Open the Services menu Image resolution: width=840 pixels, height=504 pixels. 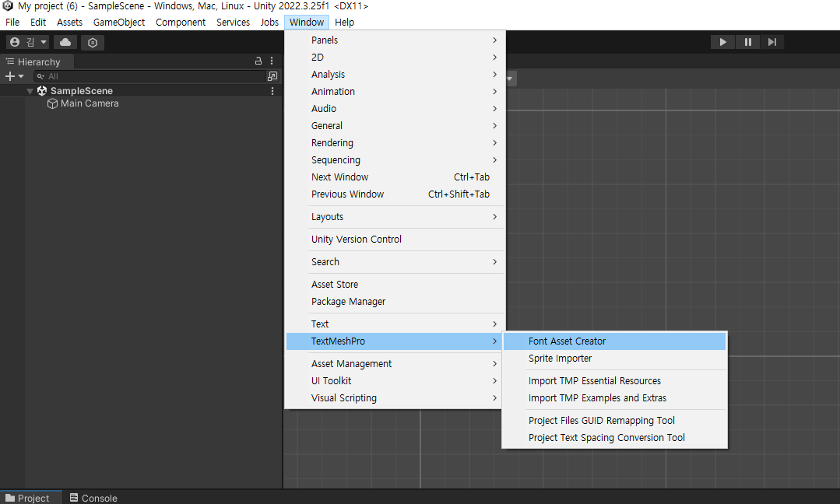233,22
